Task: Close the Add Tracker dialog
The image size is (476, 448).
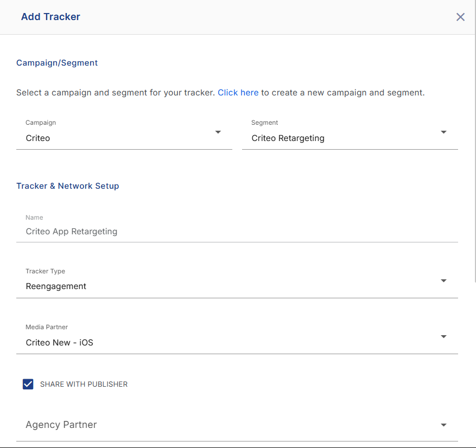Action: pos(460,17)
